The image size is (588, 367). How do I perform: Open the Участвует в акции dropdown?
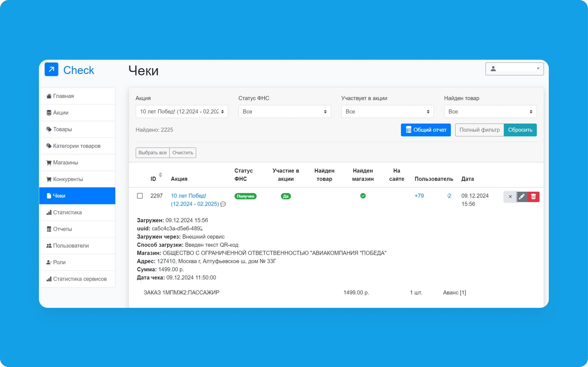pos(387,111)
